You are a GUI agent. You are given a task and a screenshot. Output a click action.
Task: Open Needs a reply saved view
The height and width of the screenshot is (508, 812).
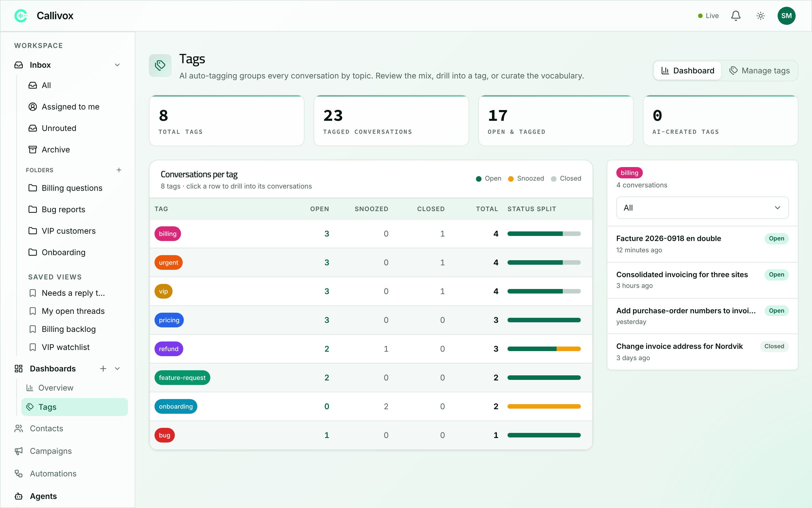74,293
